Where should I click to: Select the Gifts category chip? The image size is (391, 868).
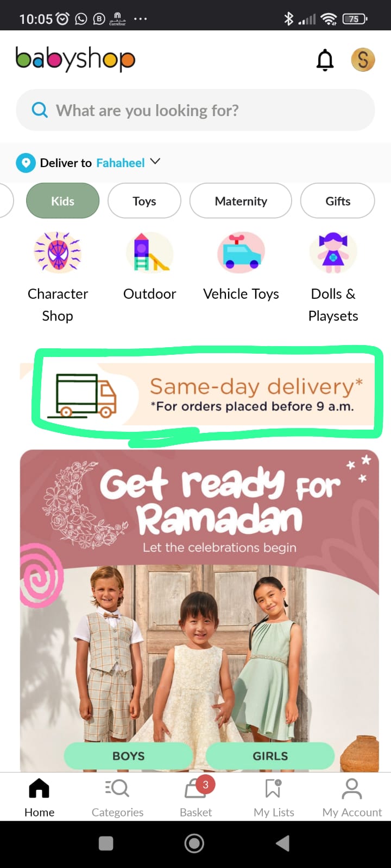tap(338, 201)
